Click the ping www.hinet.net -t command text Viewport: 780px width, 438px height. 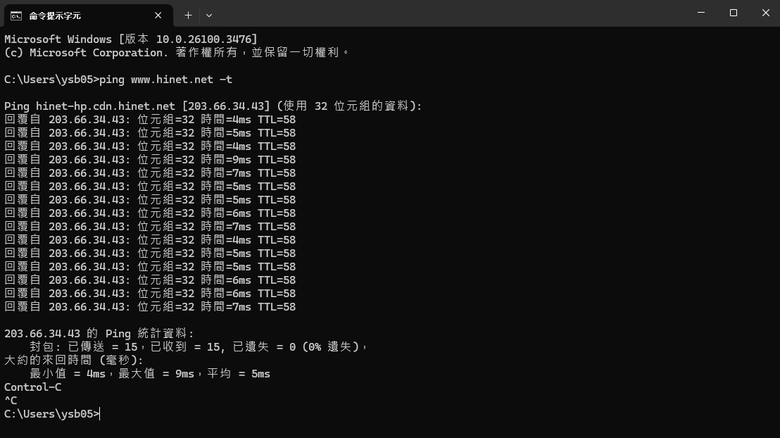click(166, 80)
